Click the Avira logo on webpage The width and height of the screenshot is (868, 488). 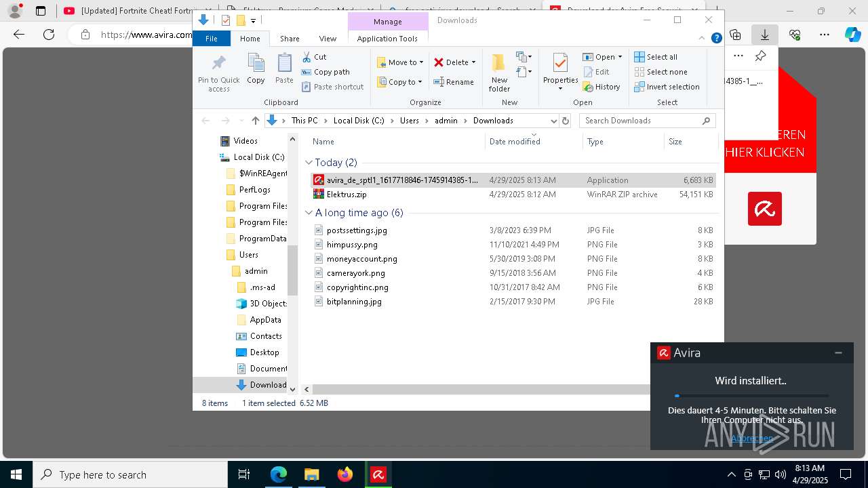(765, 209)
